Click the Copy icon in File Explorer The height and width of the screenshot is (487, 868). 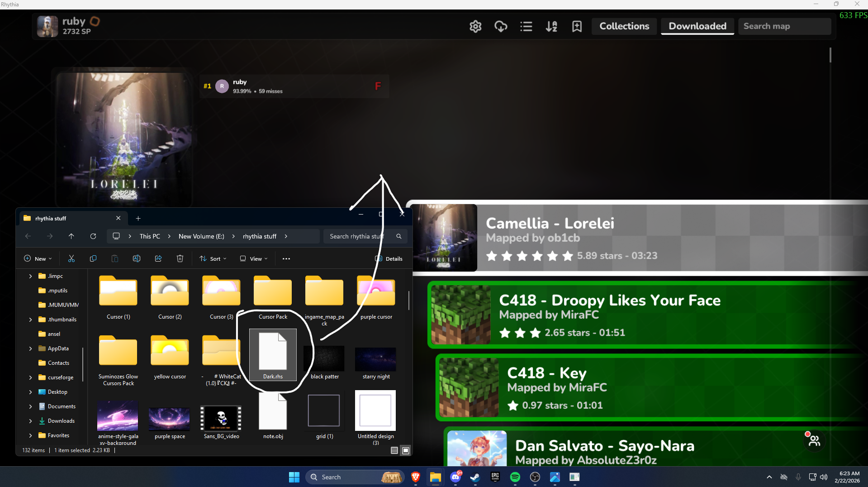[93, 258]
